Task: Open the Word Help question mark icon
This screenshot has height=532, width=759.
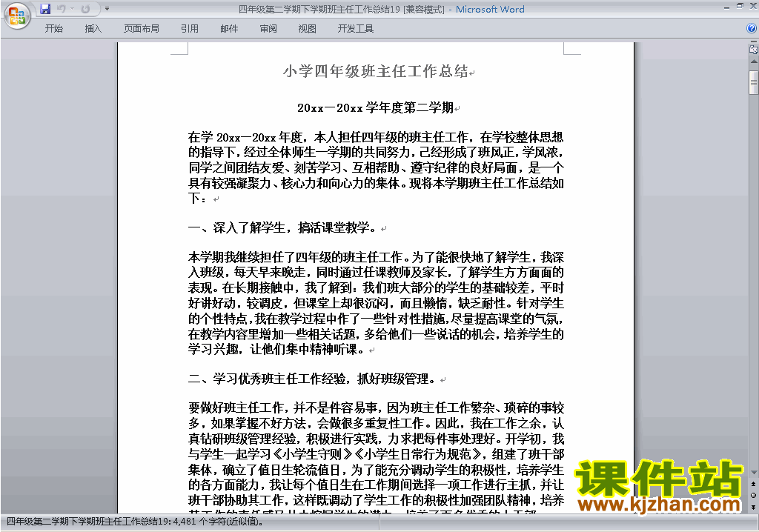Action: (x=752, y=29)
